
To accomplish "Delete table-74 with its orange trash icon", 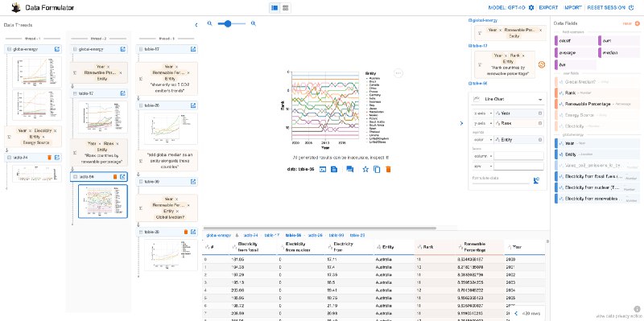I will coord(49,157).
